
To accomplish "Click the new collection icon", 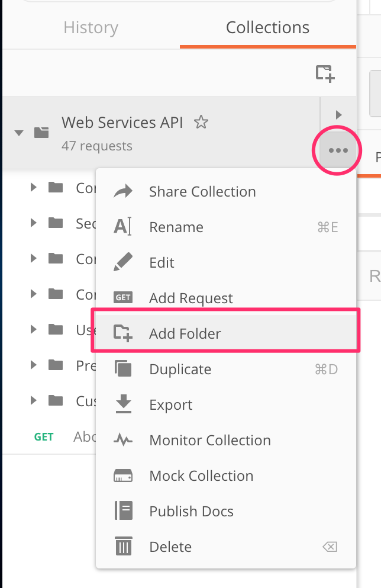I will (x=325, y=73).
